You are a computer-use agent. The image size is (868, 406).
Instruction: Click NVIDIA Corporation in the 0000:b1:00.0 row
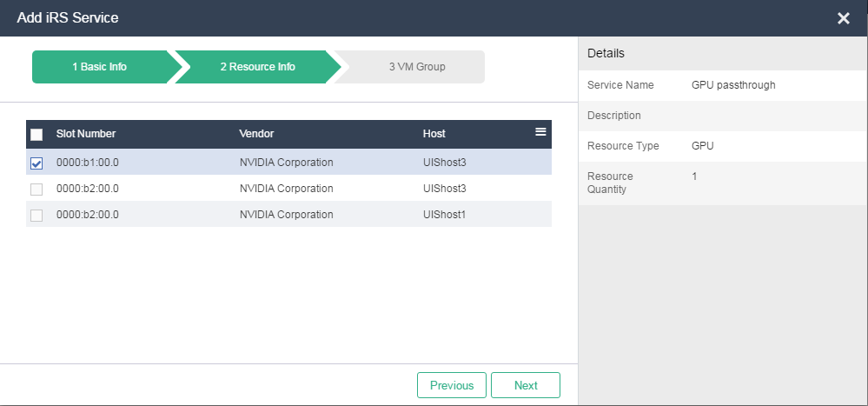tap(286, 163)
